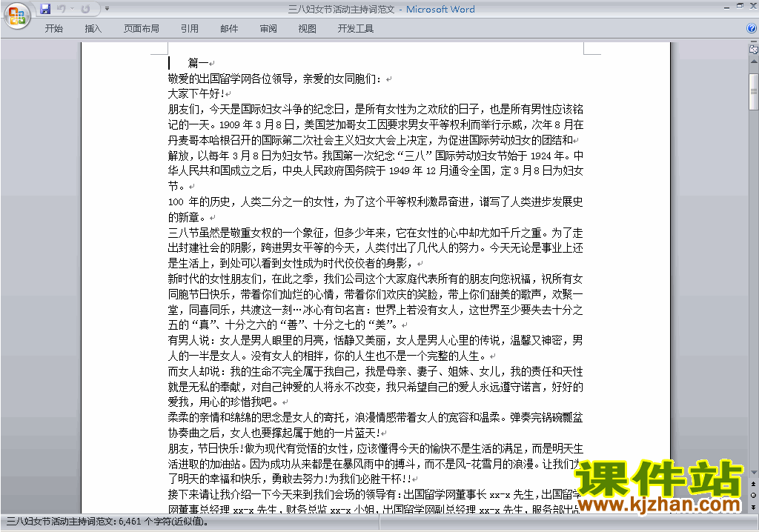Expand the Undo history dropdown arrow

point(72,9)
